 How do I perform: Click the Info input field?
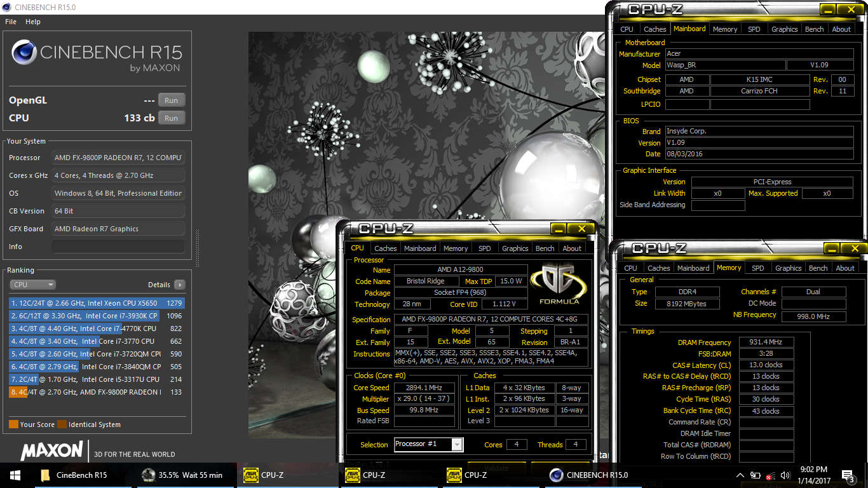click(118, 247)
